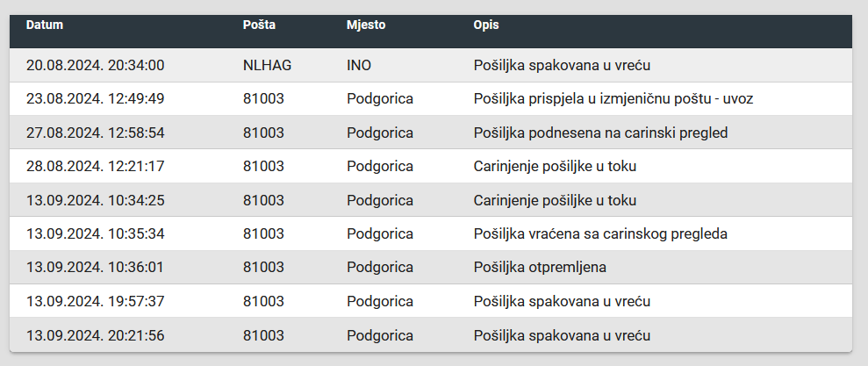Select row dated 27.08.2024. 12:58:54

tap(431, 133)
